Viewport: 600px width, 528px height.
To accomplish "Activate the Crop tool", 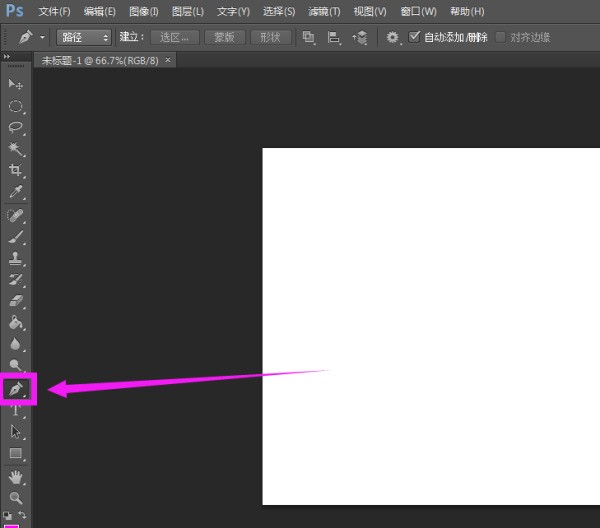I will [x=16, y=171].
